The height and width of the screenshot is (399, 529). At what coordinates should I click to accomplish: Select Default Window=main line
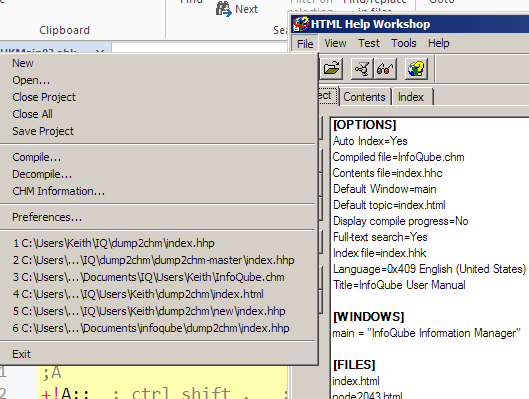[385, 189]
